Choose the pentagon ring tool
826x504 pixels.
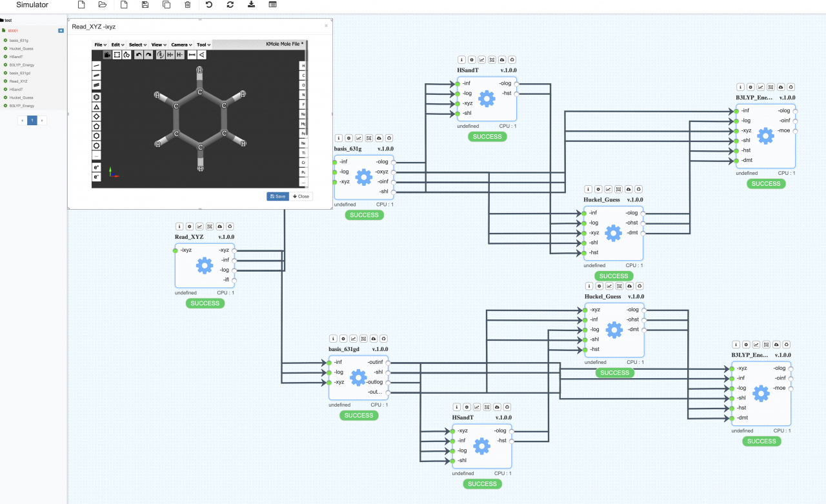[97, 126]
